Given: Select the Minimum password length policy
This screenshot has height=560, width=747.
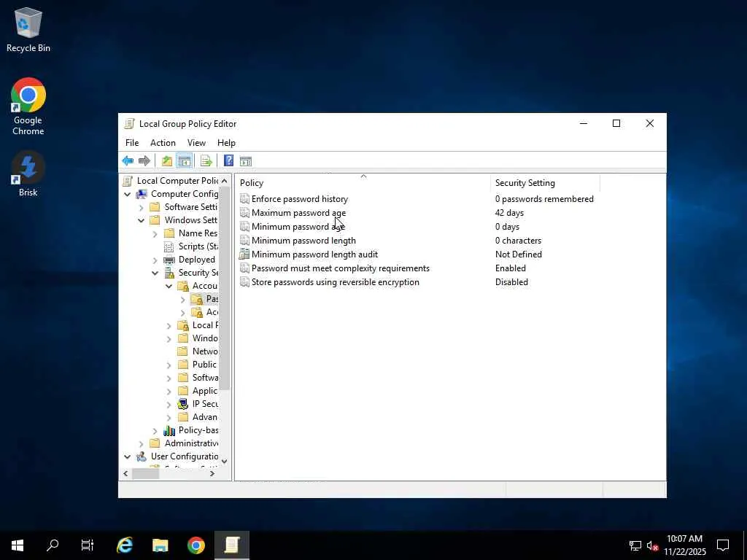Looking at the screenshot, I should (303, 241).
